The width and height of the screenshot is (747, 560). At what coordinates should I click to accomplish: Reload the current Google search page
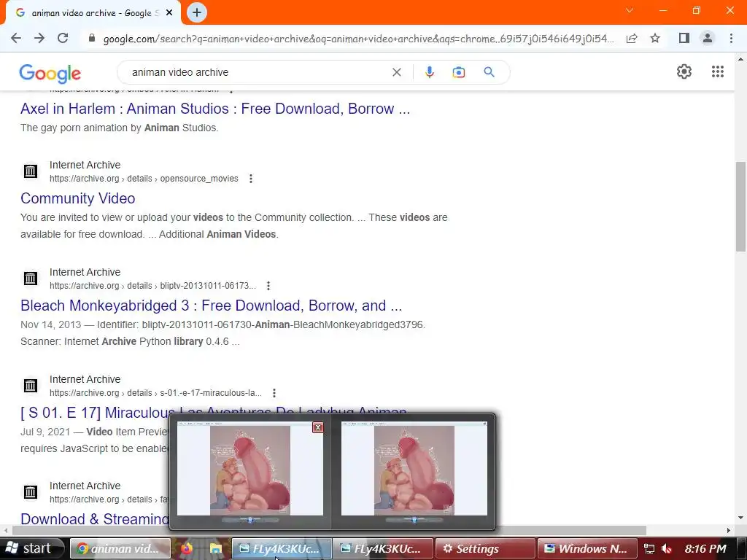click(63, 38)
